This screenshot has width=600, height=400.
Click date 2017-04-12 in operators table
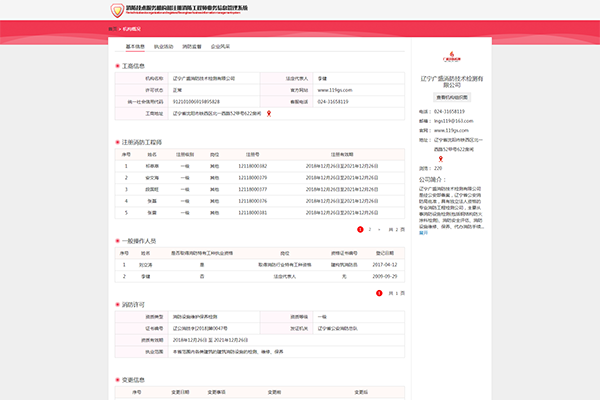tap(385, 264)
